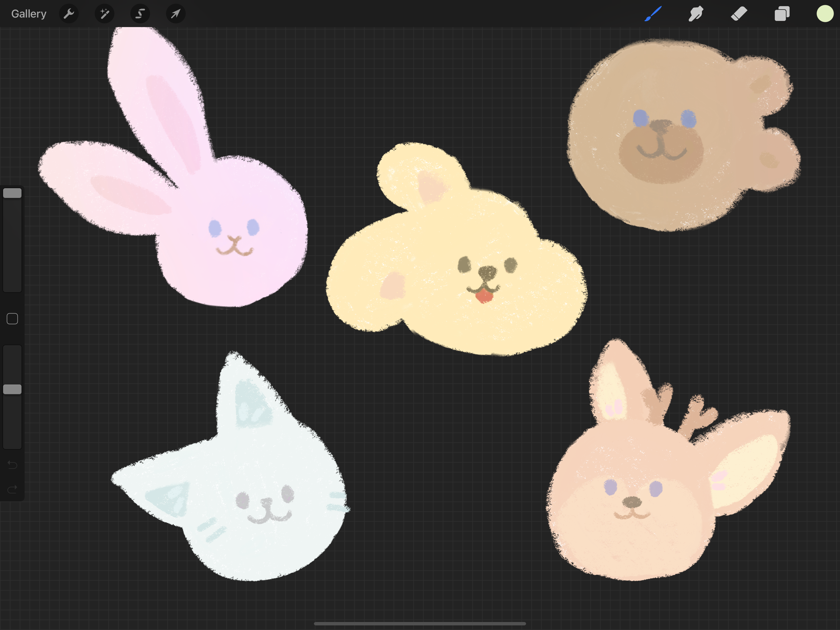
Task: Click the brush size slider handle
Action: (x=12, y=193)
